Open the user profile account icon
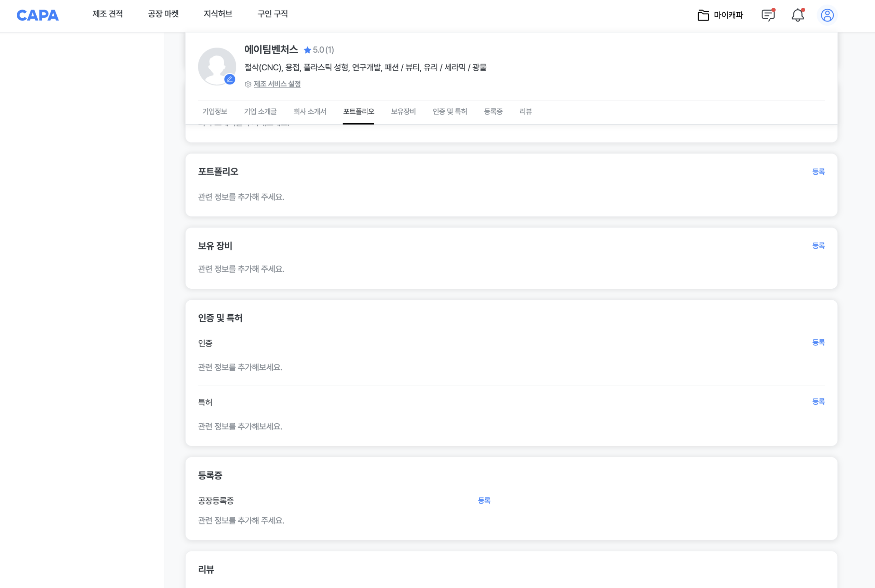Viewport: 875px width, 588px height. [x=827, y=15]
